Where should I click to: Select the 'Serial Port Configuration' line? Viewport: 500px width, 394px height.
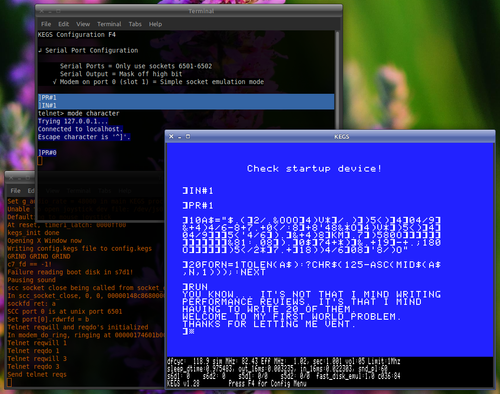92,50
